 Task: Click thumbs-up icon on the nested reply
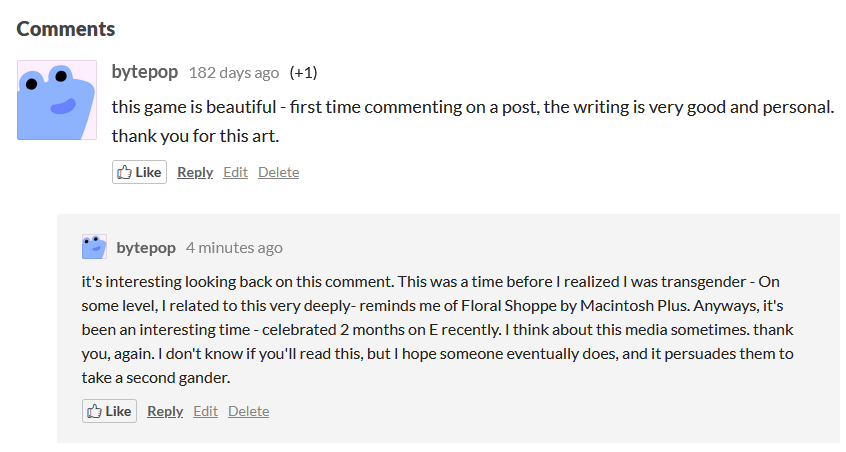tap(95, 411)
